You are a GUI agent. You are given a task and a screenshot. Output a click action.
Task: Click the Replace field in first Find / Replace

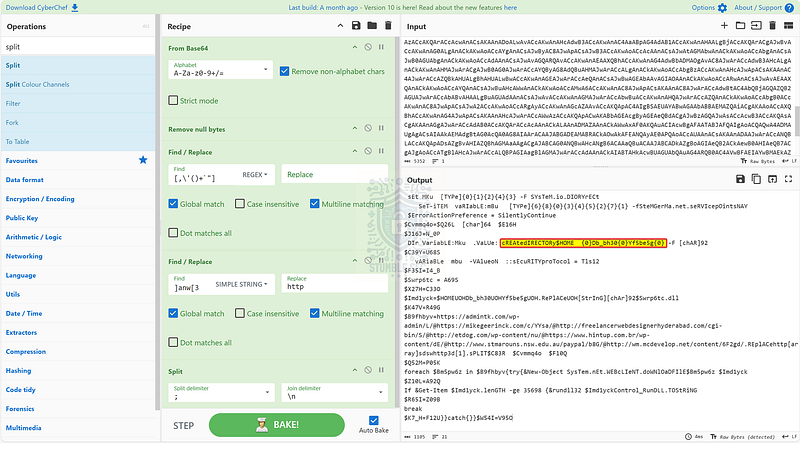(x=334, y=174)
